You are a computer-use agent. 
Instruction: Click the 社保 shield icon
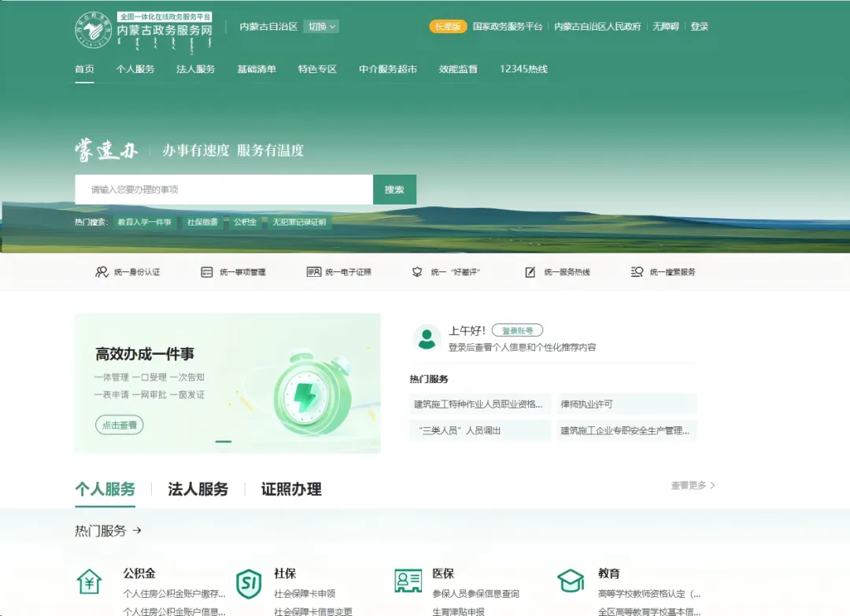coord(249,584)
